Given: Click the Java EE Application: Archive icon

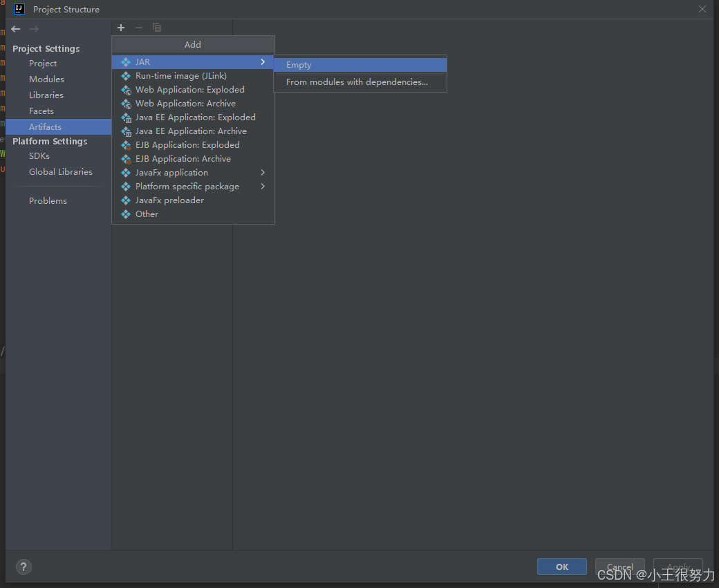Looking at the screenshot, I should point(126,131).
